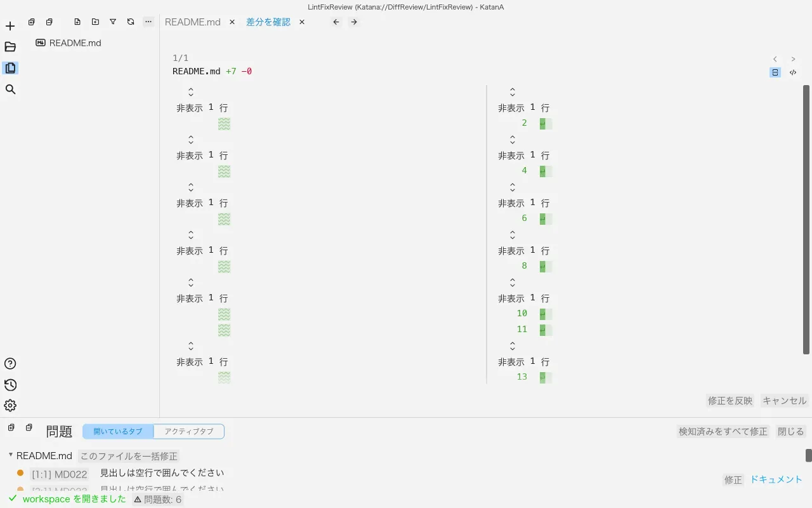Switch to the 差分を確認 tab
This screenshot has width=812, height=508.
268,22
